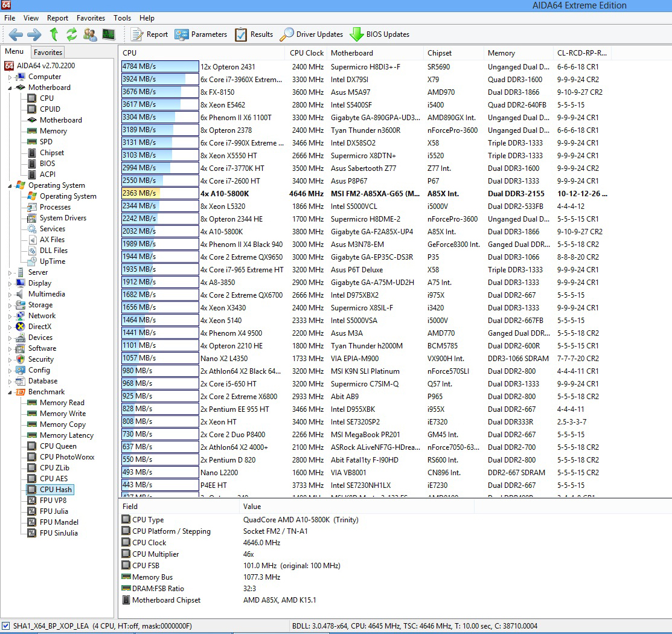The image size is (672, 634).
Task: Select the CPU AES benchmark
Action: [x=54, y=478]
